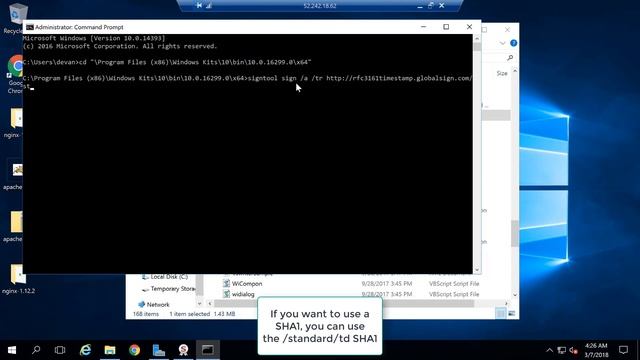Open File Explorer from the taskbar
This screenshot has height=360, width=640.
(110, 350)
